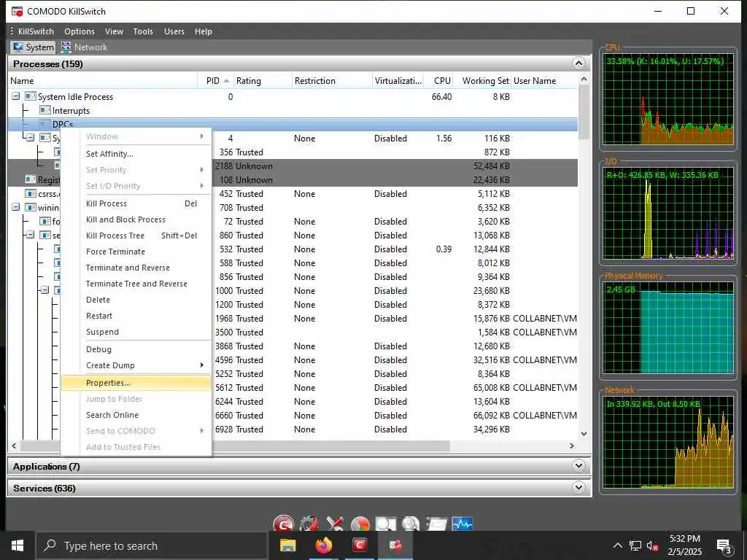Screen dimensions: 747x560
Task: Choose Kill and Block Process
Action: click(x=136, y=219)
